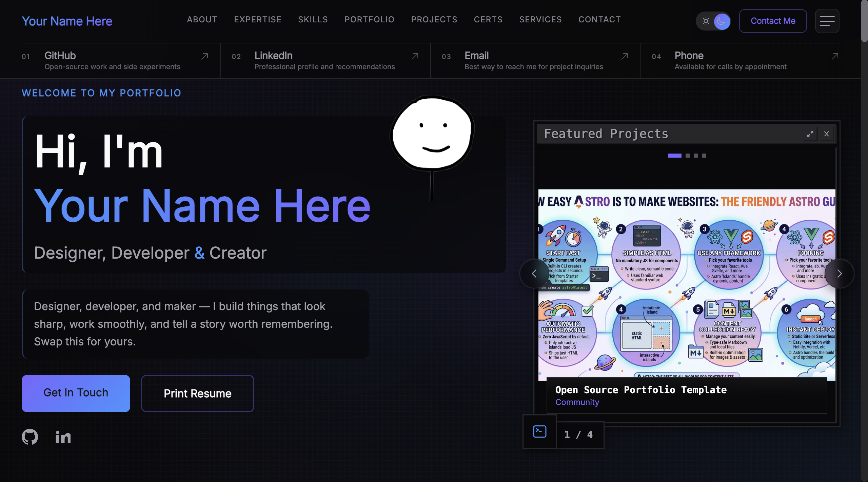868x482 pixels.
Task: Go to SERVICES section
Action: coord(540,20)
